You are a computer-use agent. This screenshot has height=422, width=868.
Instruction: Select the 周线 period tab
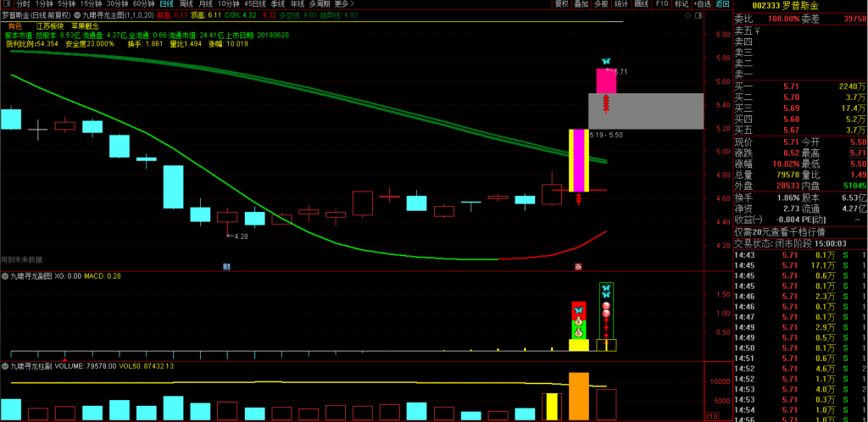186,4
